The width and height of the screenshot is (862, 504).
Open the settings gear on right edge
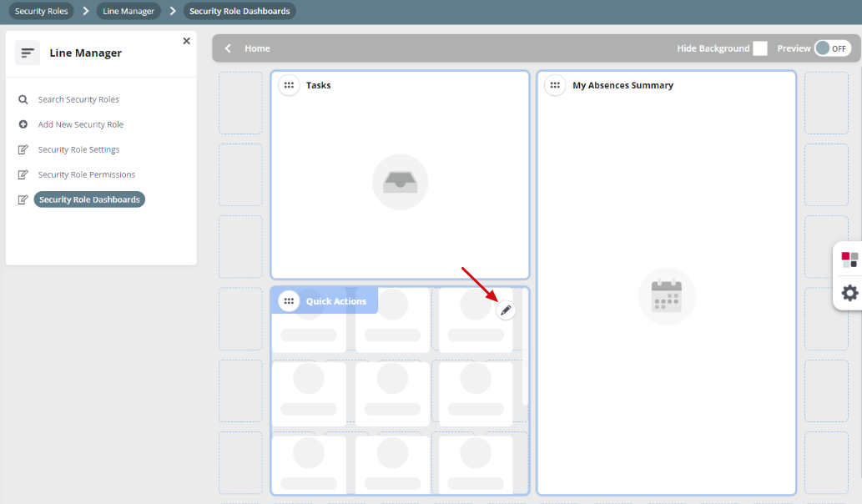(849, 293)
